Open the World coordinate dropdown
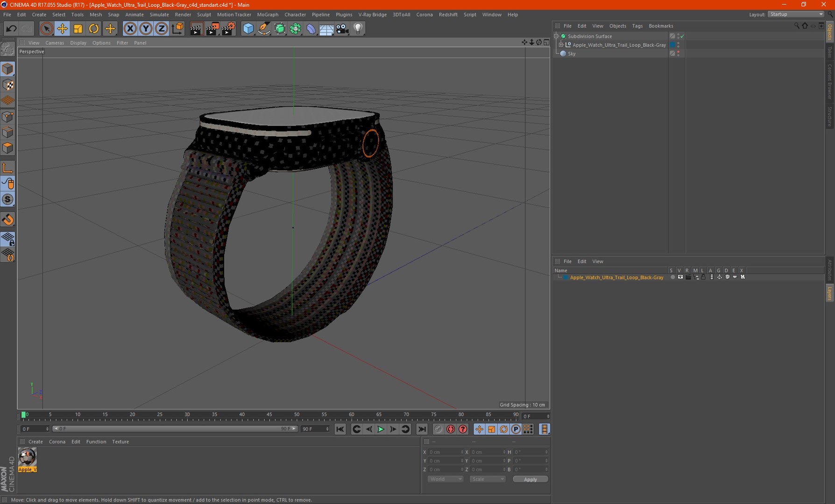Screen dimensions: 835x504 pos(445,479)
